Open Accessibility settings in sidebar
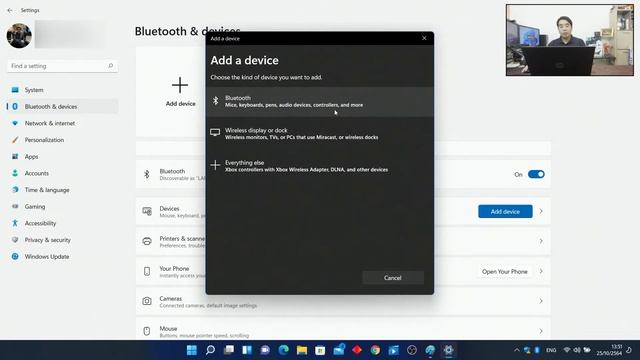The height and width of the screenshot is (360, 640). point(62,223)
